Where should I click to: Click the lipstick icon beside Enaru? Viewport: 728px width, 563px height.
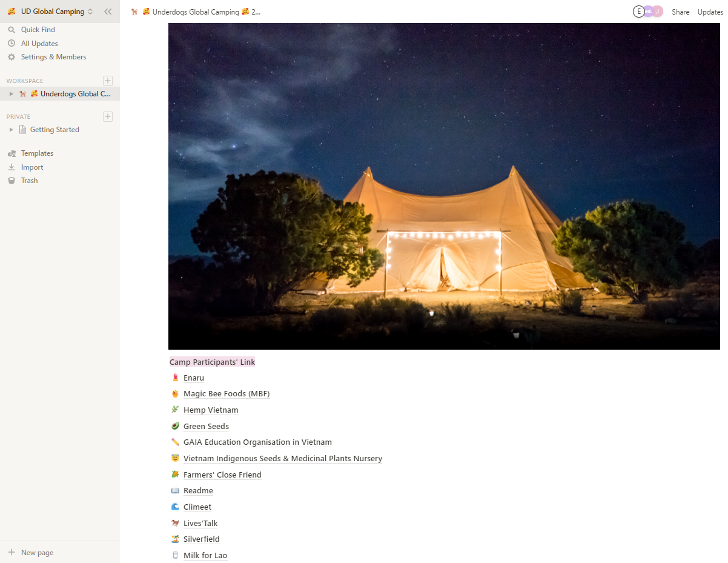point(175,378)
